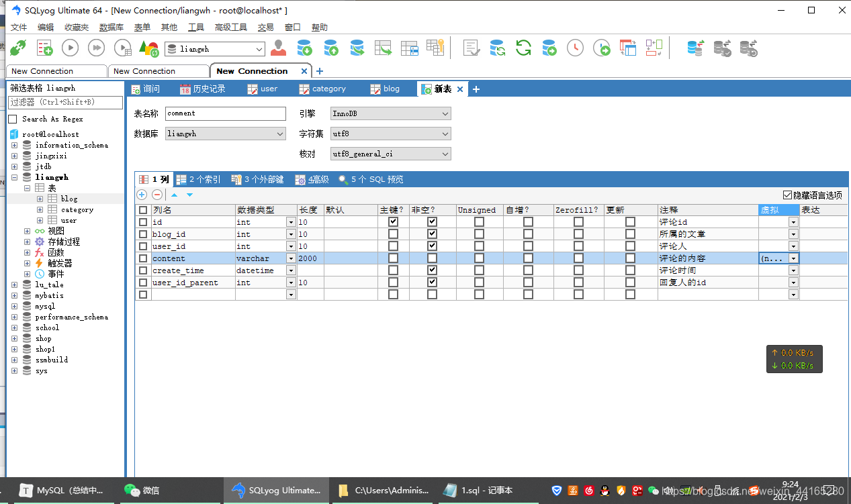Click the green circular sync arrows icon

click(523, 48)
